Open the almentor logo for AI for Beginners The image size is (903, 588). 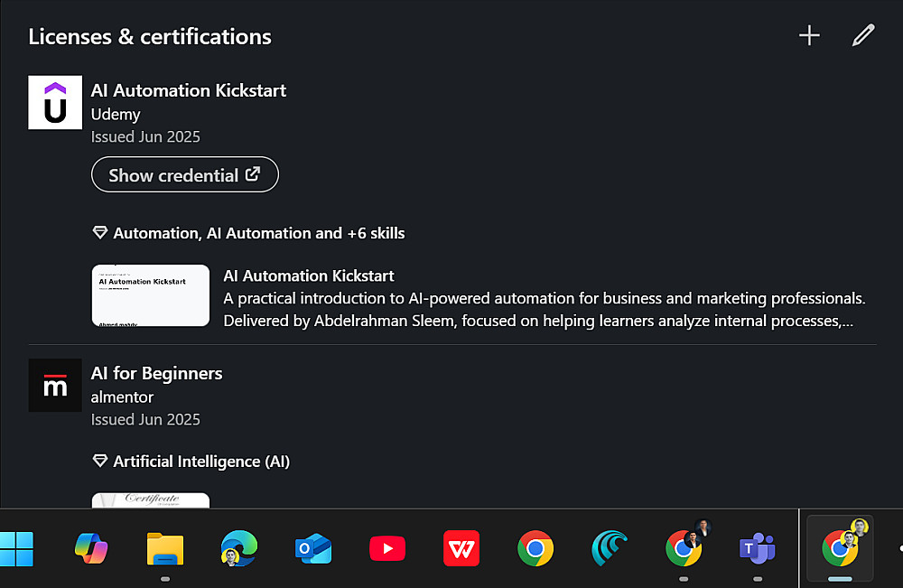coord(55,386)
